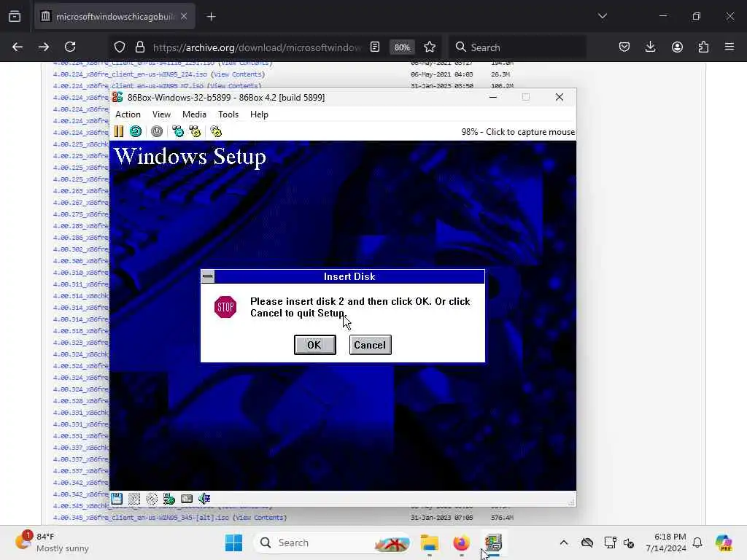Open File Explorer from the taskbar

[x=429, y=542]
